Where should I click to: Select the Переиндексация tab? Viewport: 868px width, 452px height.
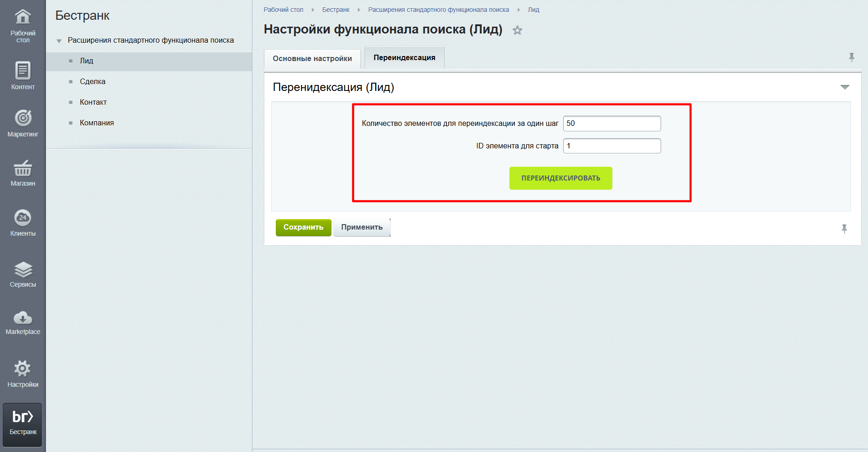click(404, 58)
